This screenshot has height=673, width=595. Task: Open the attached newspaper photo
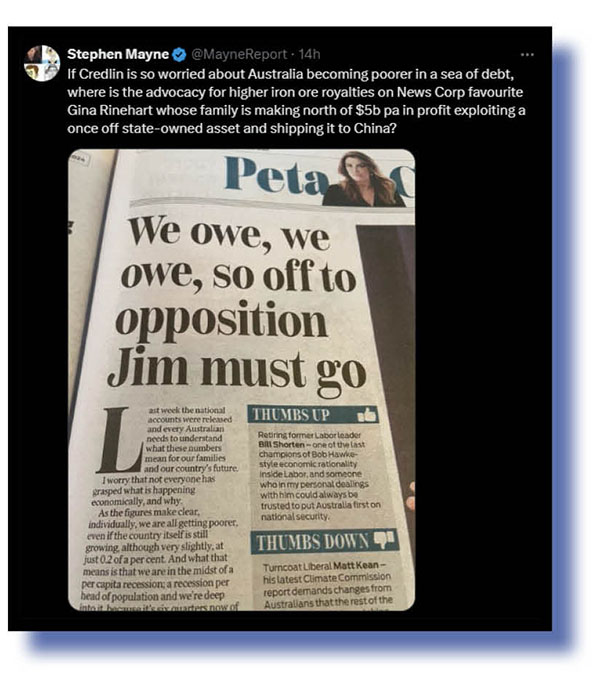click(x=241, y=379)
